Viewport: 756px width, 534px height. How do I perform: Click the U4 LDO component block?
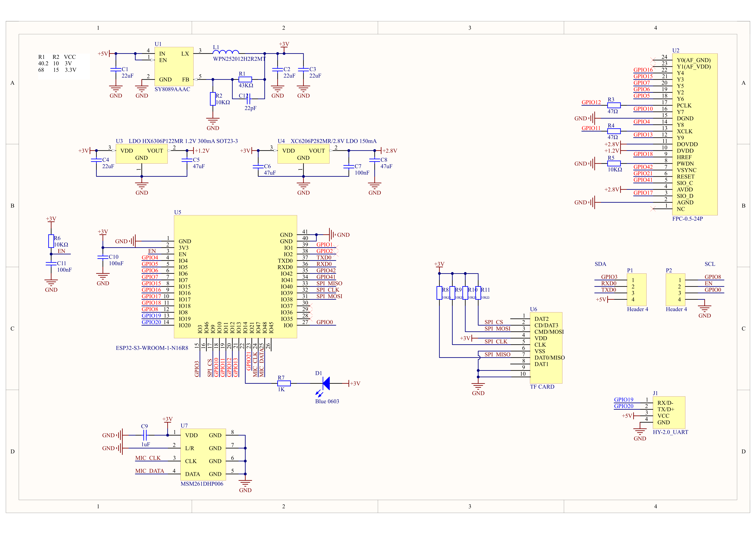pyautogui.click(x=303, y=154)
